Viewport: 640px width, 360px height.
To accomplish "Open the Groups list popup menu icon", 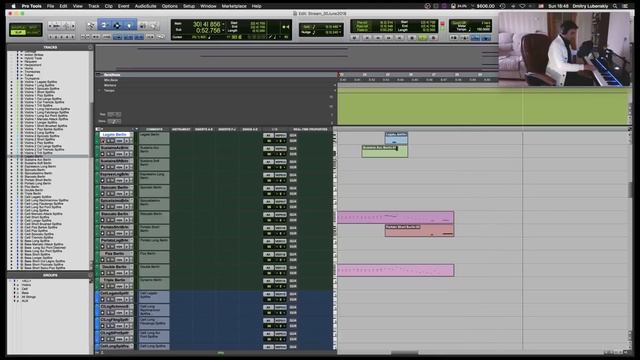I will [x=90, y=275].
